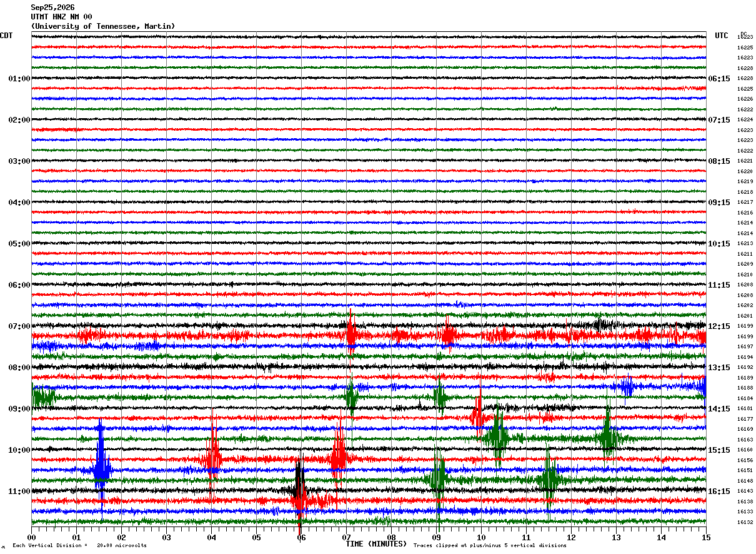Click the 06:15 UTC time label

click(x=719, y=79)
